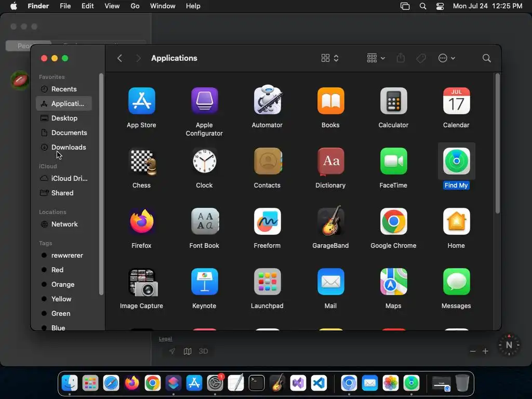Select the Chess app icon
The width and height of the screenshot is (532, 399).
point(143,162)
